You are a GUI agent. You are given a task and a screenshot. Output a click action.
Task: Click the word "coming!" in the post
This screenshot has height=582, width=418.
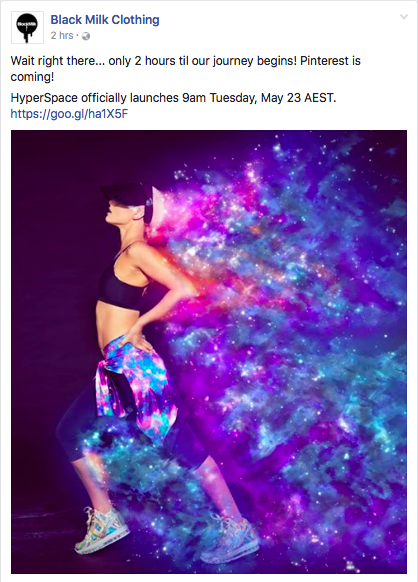tap(32, 77)
